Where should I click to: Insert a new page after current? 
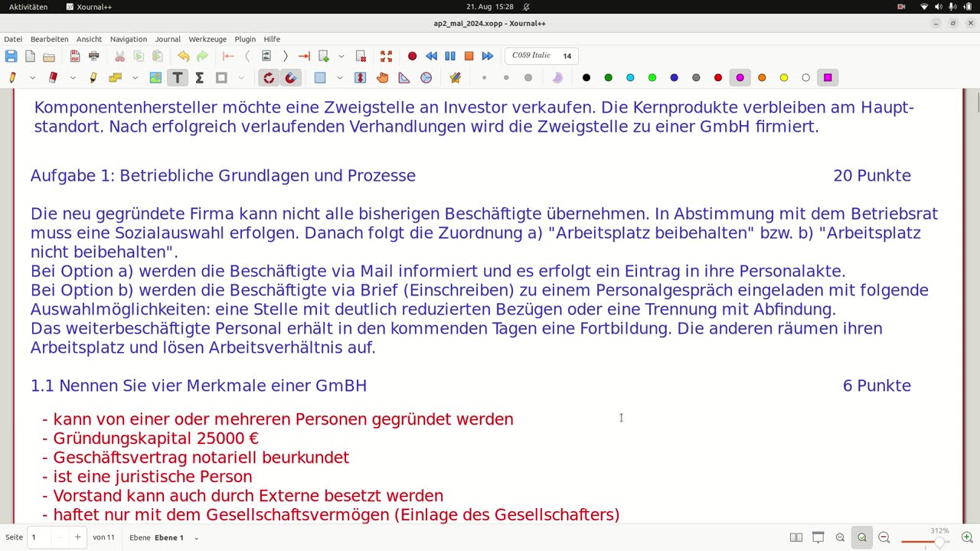324,56
